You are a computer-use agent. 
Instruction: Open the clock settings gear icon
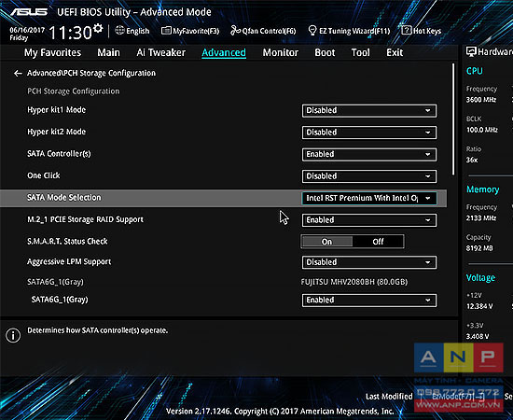tap(98, 29)
